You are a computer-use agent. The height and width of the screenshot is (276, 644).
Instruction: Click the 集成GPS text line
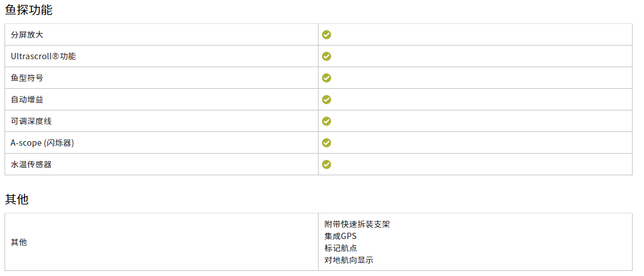coord(340,236)
